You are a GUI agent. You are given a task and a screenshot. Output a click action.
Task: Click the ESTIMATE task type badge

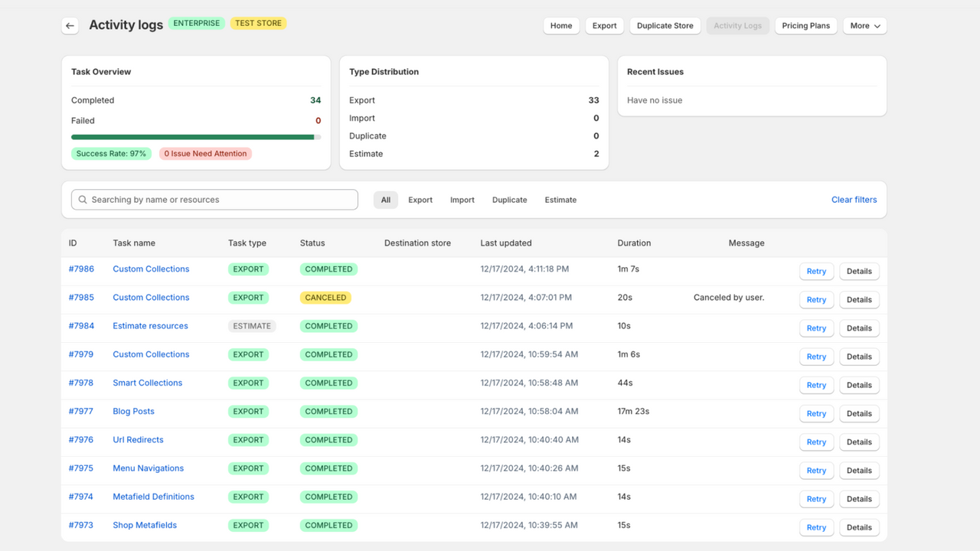[x=252, y=326]
